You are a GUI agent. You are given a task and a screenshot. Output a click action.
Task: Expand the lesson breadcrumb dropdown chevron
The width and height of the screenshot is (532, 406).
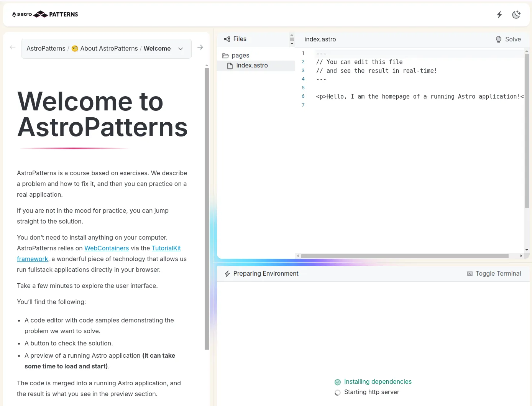pyautogui.click(x=181, y=49)
